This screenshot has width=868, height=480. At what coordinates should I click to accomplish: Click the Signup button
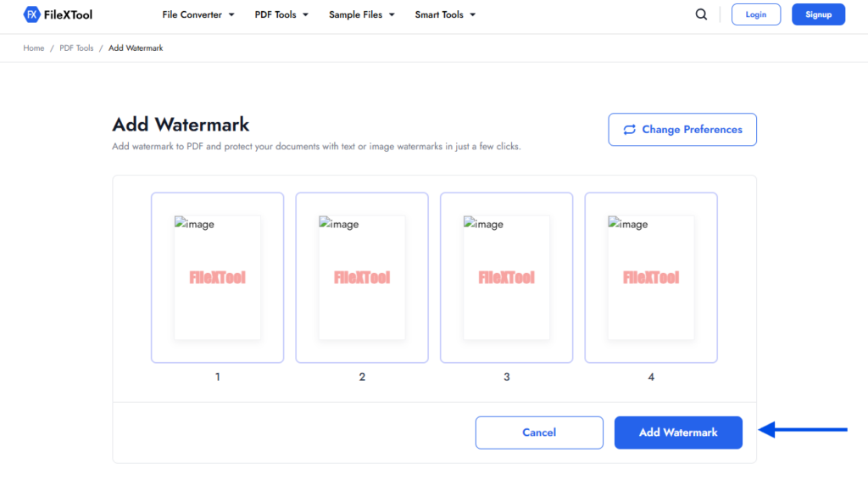818,14
